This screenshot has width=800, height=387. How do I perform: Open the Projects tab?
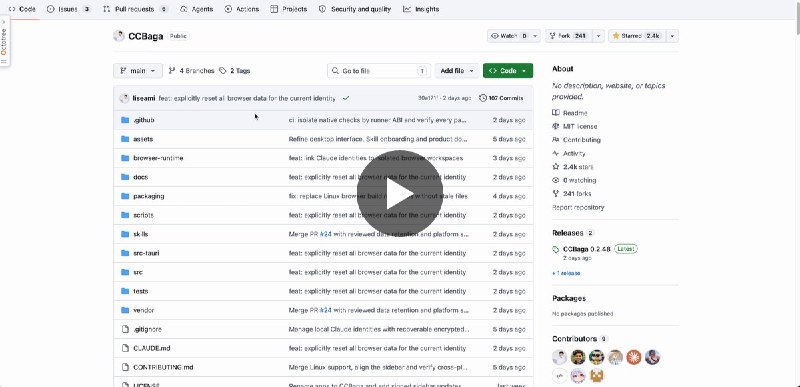289,9
